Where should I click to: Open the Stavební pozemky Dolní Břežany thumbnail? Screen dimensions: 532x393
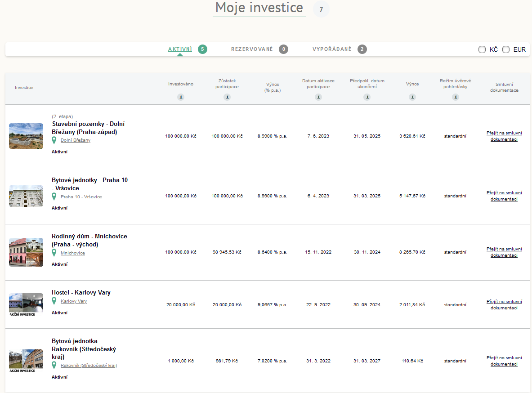[26, 136]
